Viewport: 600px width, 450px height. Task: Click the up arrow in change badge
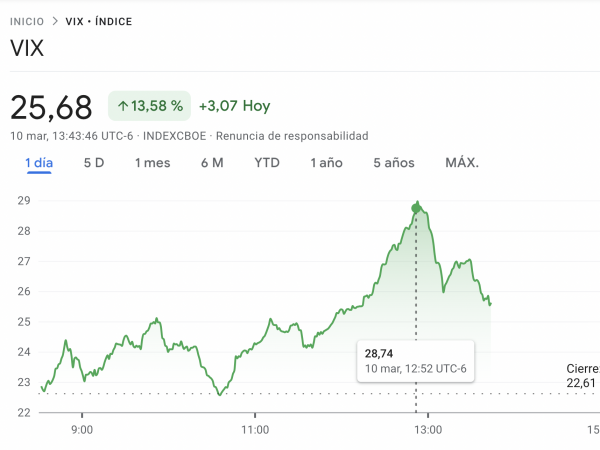(123, 106)
